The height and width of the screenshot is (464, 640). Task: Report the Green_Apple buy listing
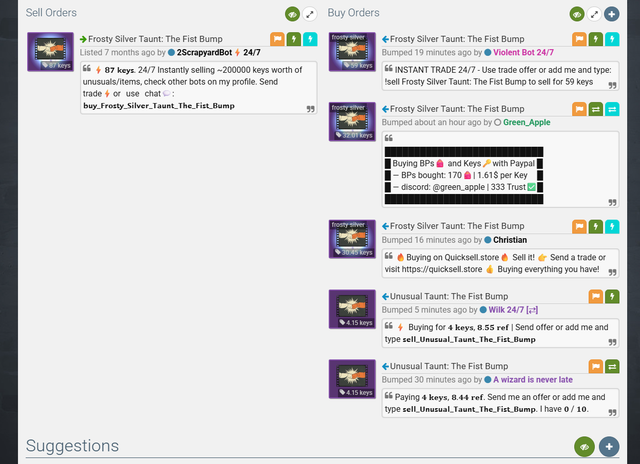point(579,109)
